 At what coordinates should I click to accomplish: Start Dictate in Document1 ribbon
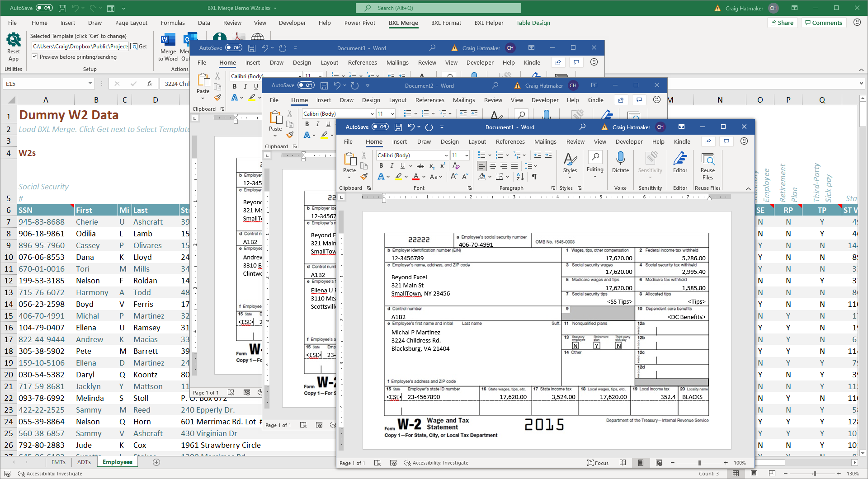coord(620,162)
